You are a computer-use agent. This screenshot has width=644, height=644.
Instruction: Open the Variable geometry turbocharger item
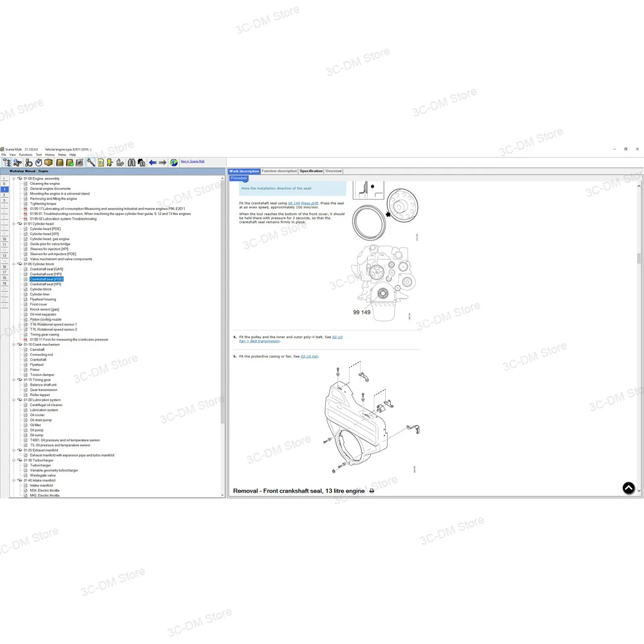pyautogui.click(x=54, y=470)
